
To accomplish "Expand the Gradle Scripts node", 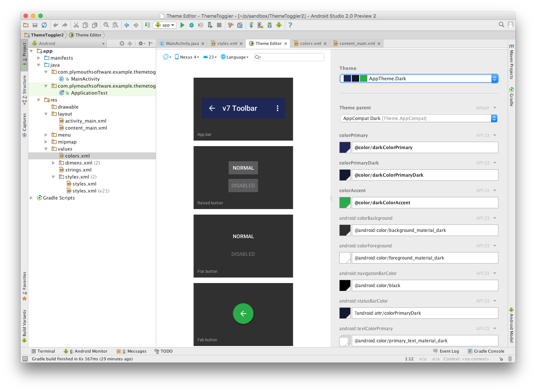I will pos(31,198).
